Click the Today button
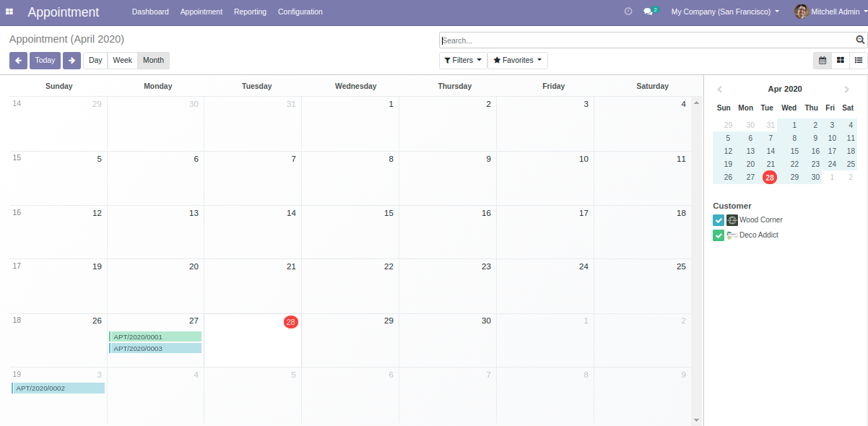The height and width of the screenshot is (426, 868). [x=45, y=61]
